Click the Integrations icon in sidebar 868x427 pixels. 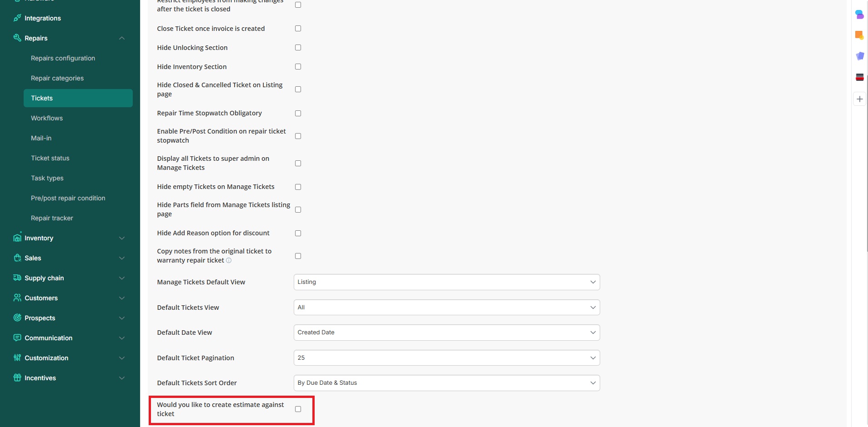point(17,18)
